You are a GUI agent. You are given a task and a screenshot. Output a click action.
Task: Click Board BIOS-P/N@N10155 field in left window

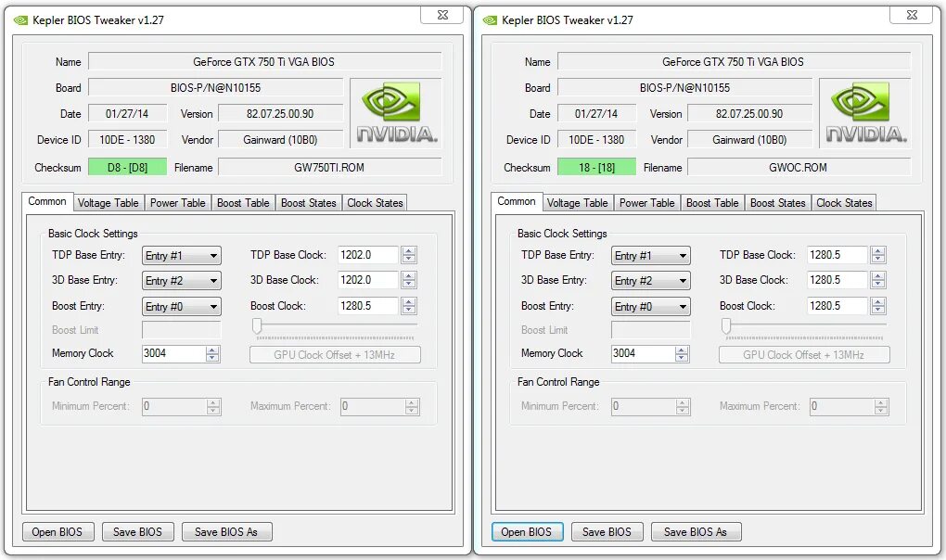coord(216,88)
